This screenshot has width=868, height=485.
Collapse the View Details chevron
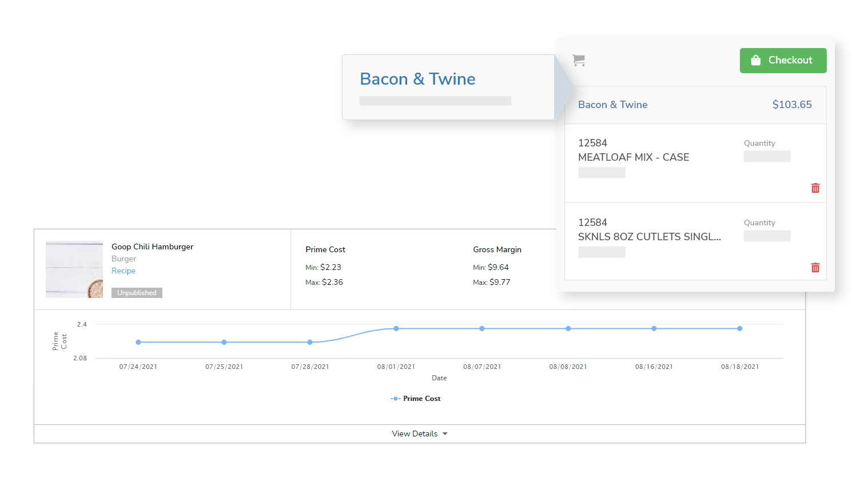[445, 434]
